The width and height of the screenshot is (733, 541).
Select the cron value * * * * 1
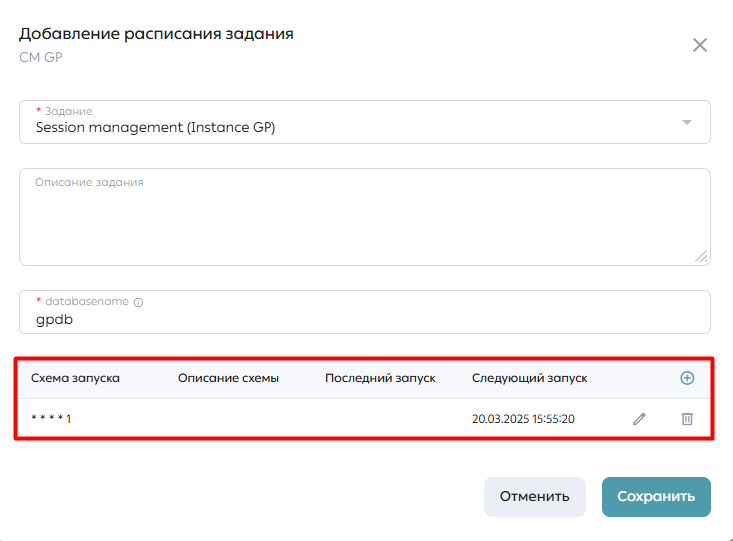51,418
